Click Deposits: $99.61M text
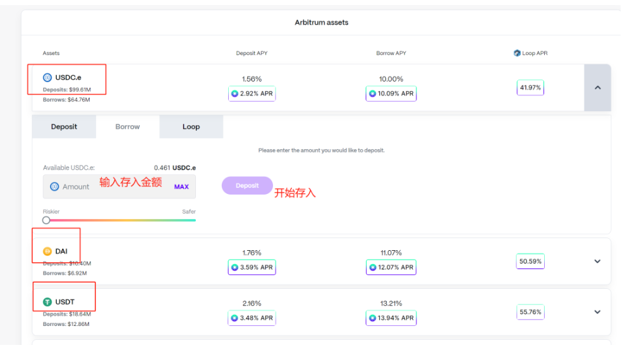Viewport: 644px width, 350px height. [67, 90]
